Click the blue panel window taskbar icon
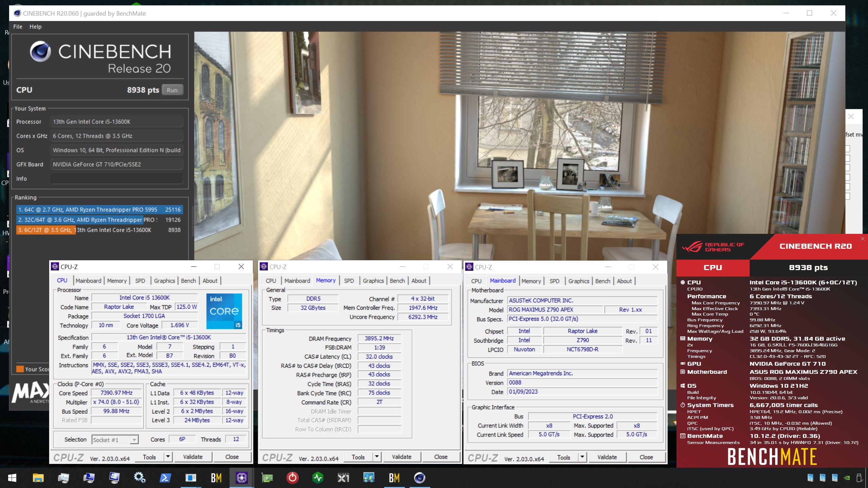Screen dimensions: 868x488 191,478
